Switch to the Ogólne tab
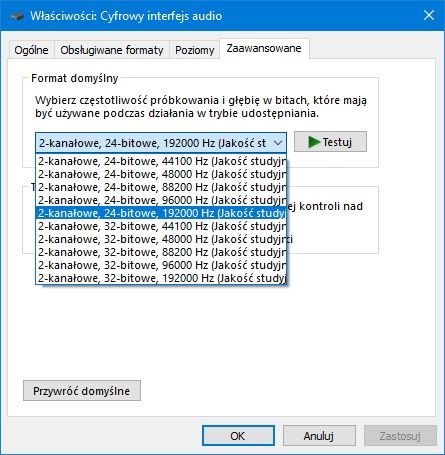 tap(31, 50)
